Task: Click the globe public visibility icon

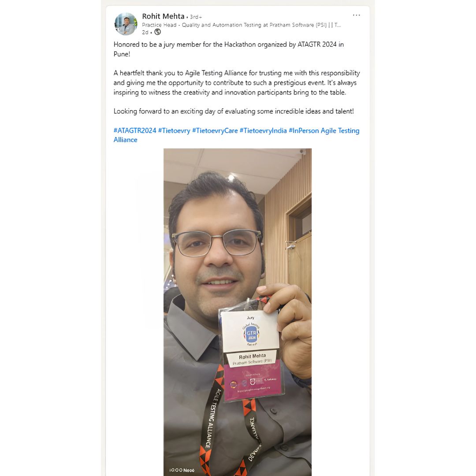Action: point(157,32)
